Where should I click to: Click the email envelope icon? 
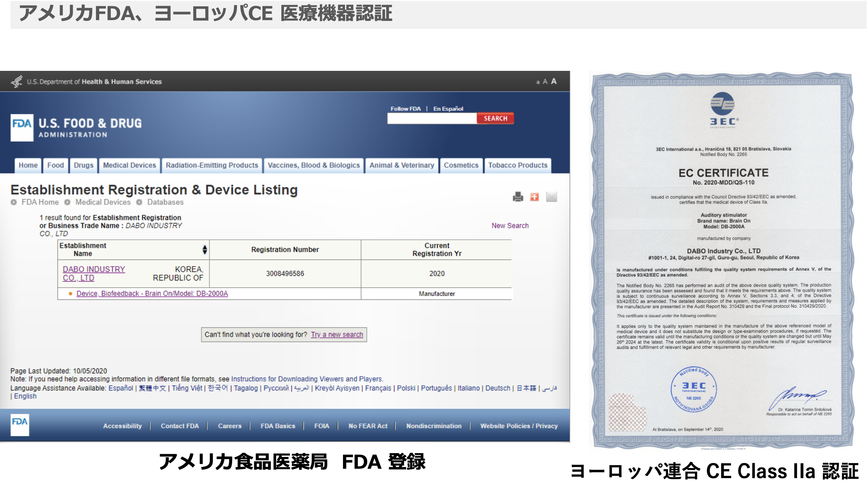(551, 197)
